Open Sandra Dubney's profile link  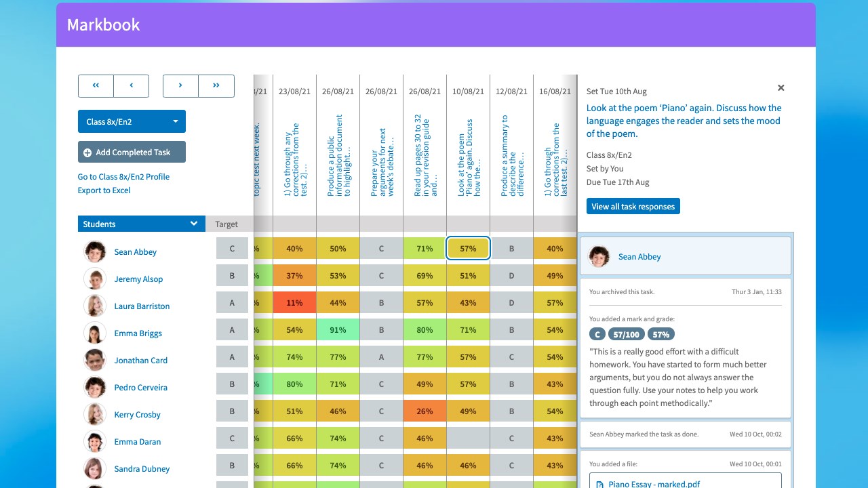[x=142, y=469]
